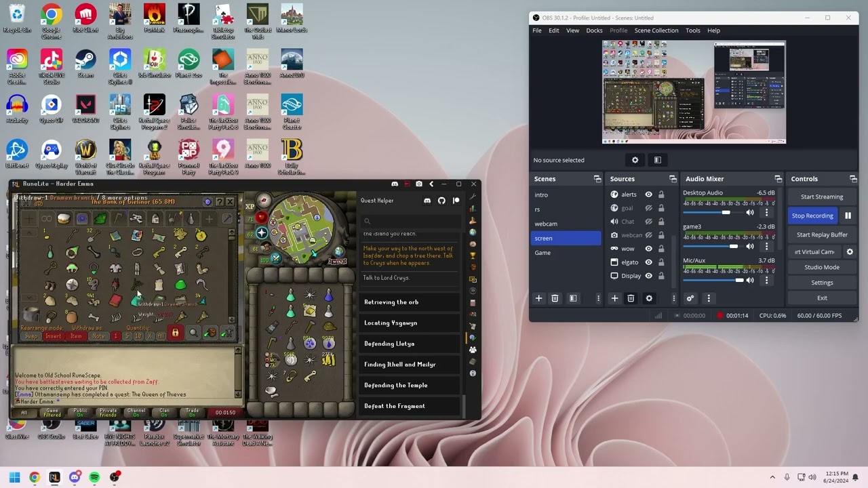Image resolution: width=868 pixels, height=488 pixels.
Task: Open the Docks menu in OBS
Action: click(x=594, y=30)
